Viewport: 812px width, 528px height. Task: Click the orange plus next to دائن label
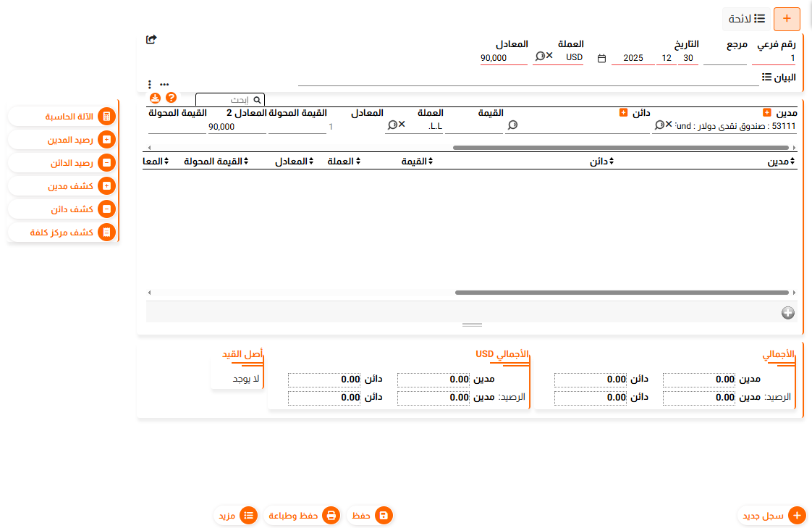[x=624, y=113]
